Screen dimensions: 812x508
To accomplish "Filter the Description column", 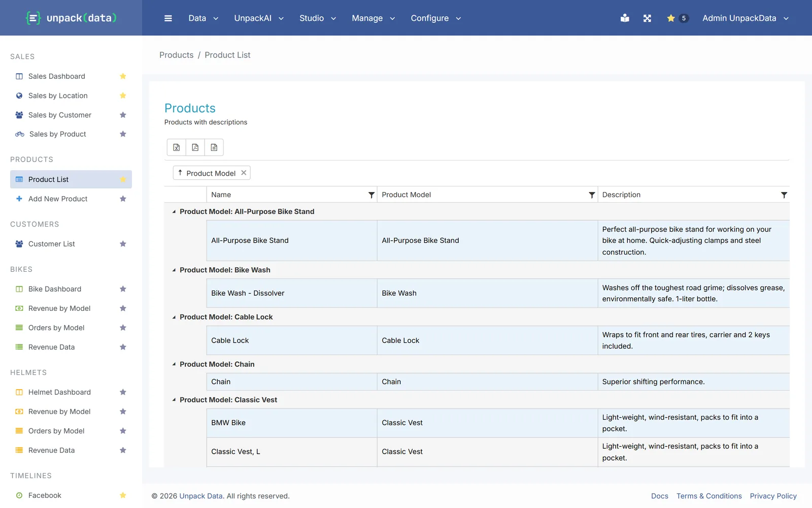I will (784, 195).
